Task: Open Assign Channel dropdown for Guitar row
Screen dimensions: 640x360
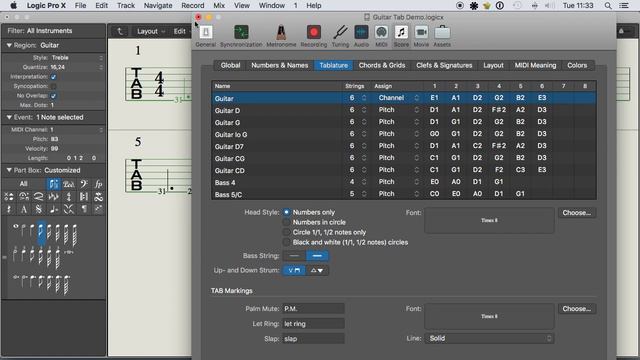Action: [x=398, y=98]
